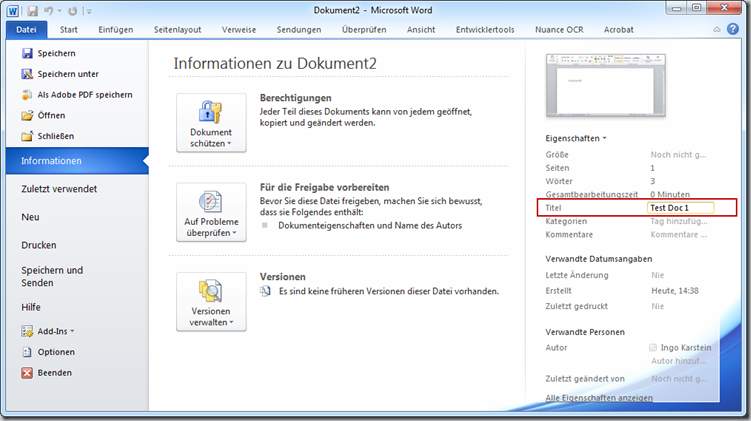Click the Save icon in quick access toolbar
The image size is (751, 421).
[32, 11]
